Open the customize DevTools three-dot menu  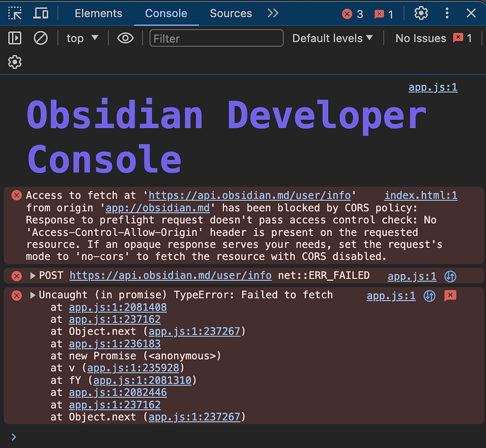click(446, 13)
